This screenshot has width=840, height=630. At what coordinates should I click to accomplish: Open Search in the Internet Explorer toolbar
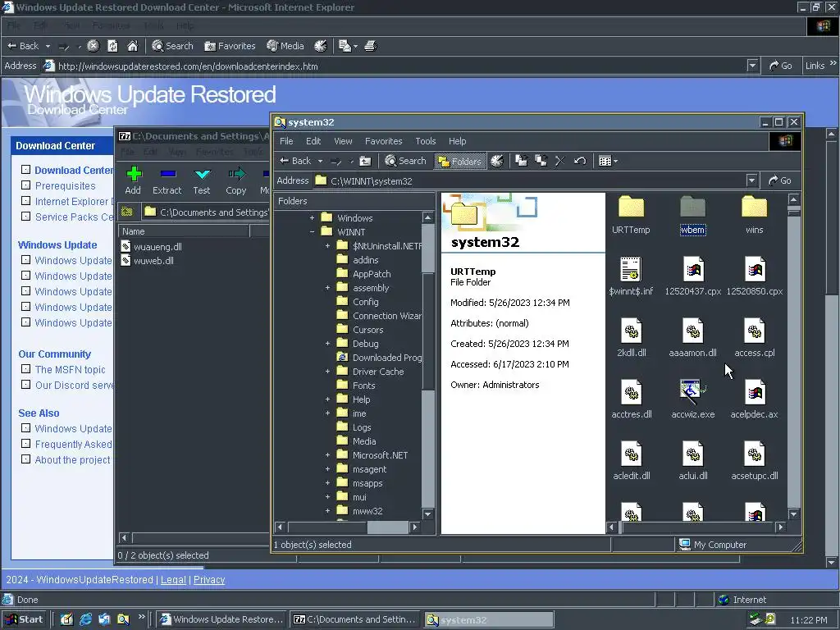[172, 46]
